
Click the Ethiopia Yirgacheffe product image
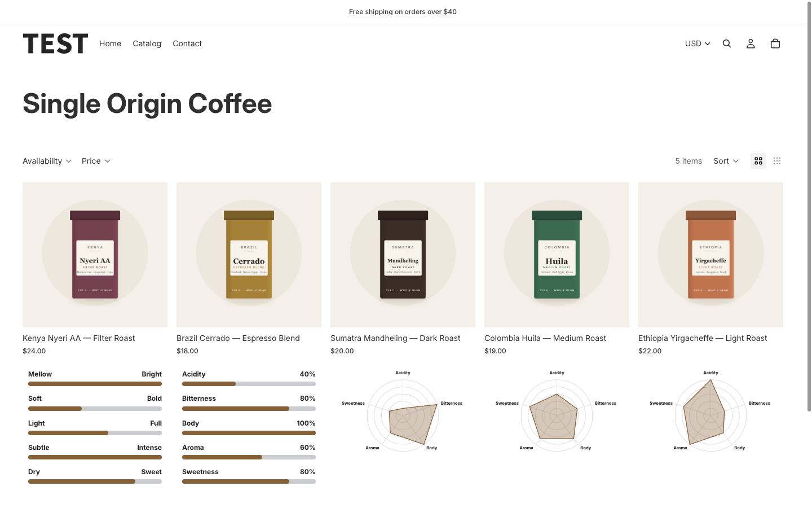710,255
